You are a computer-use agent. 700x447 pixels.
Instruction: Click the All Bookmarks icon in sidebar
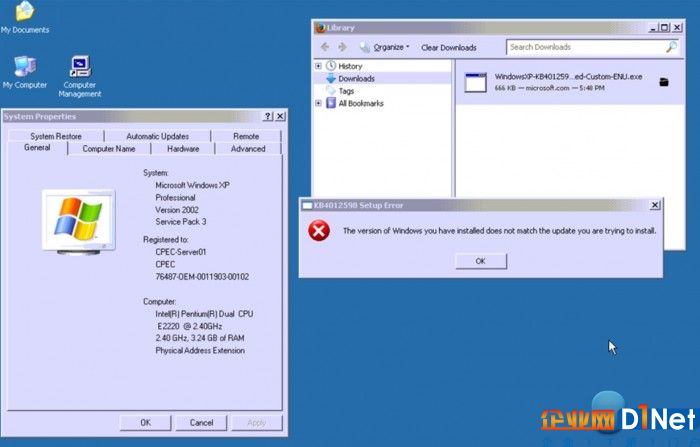click(331, 103)
